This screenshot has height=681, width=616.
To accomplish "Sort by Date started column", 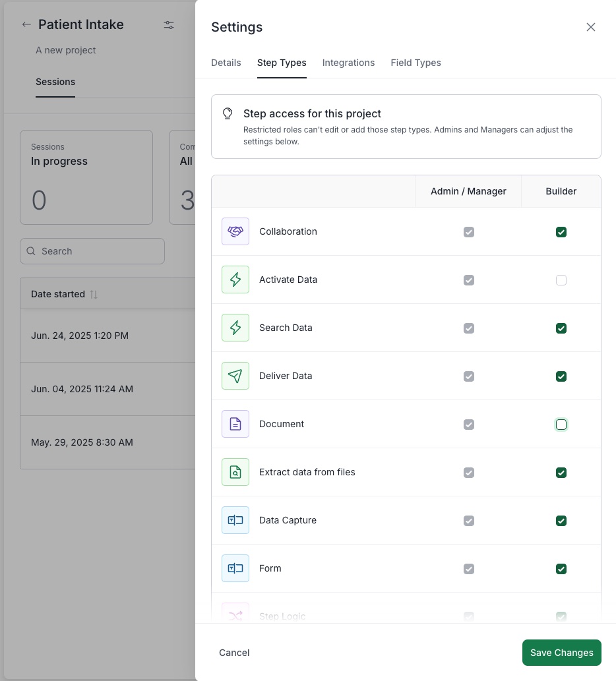I will pos(64,294).
